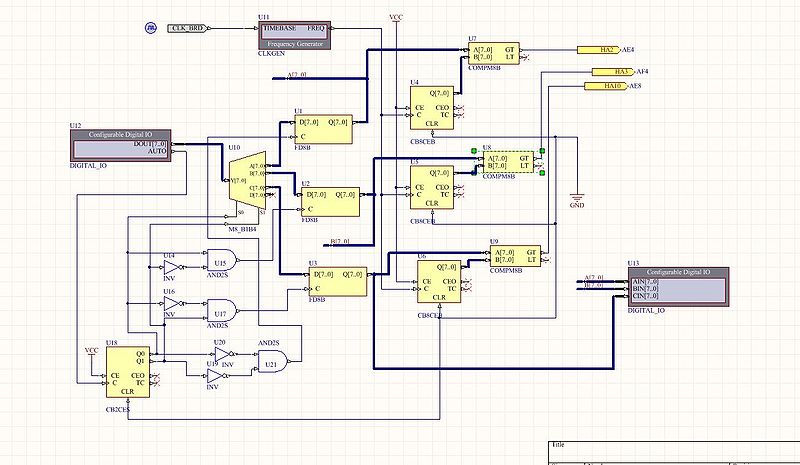The image size is (800, 465).
Task: Select the U16 inverter symbol
Action: 172,302
